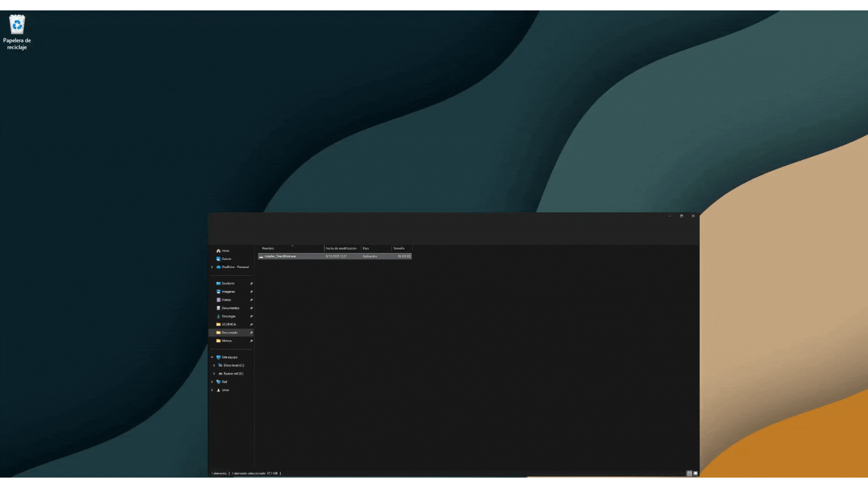Viewport: 868px width, 488px height.
Task: Expand the OneDrive - Personal node
Action: pyautogui.click(x=212, y=267)
